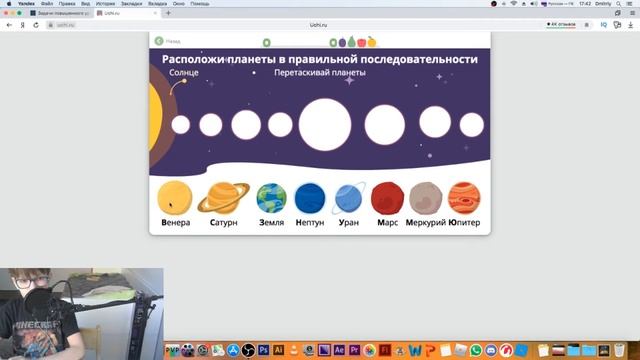Open the Trash in the dock
640x360 pixels.
[619, 350]
